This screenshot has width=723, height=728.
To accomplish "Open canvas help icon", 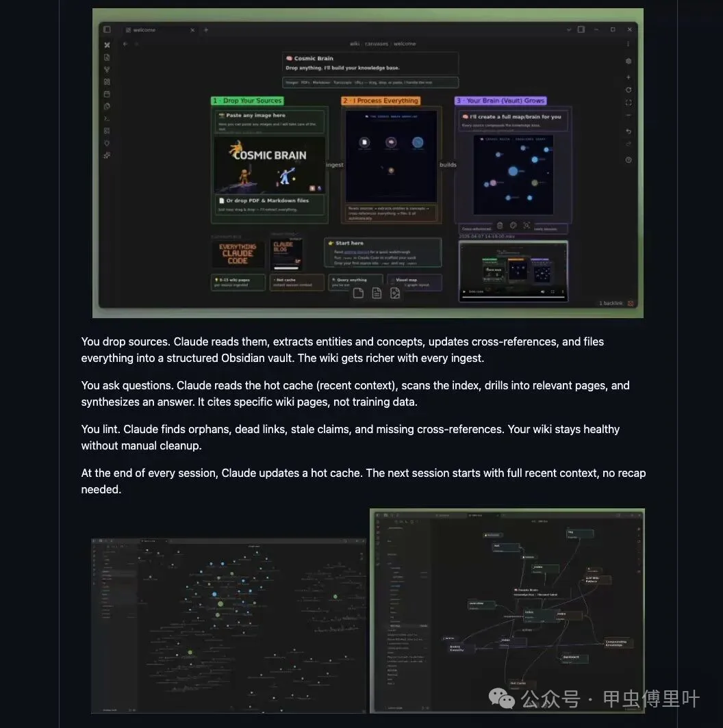I will (629, 160).
